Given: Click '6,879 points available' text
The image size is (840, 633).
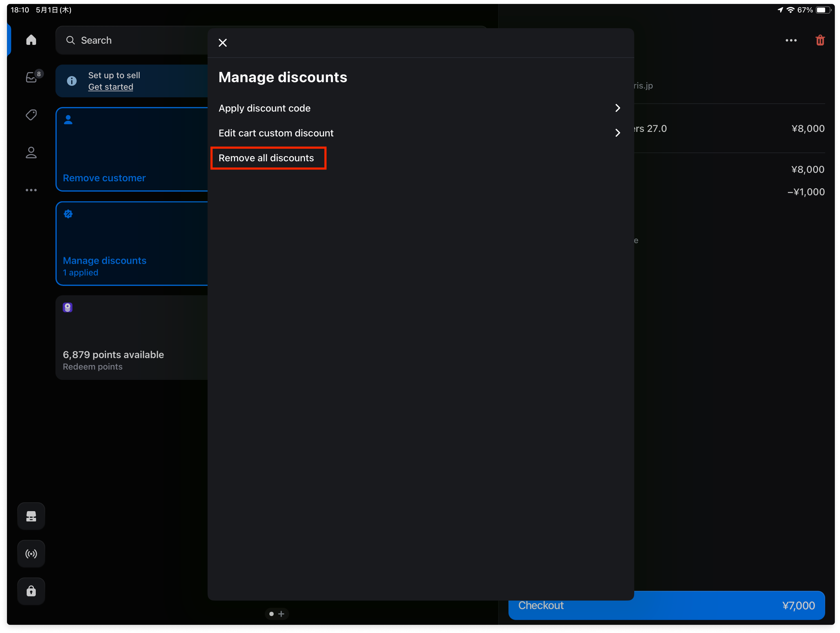Looking at the screenshot, I should click(113, 354).
